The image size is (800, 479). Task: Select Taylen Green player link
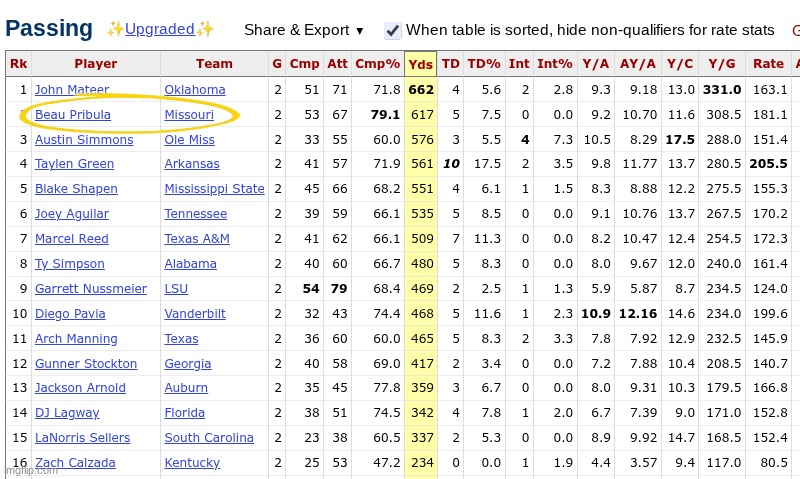coord(74,164)
